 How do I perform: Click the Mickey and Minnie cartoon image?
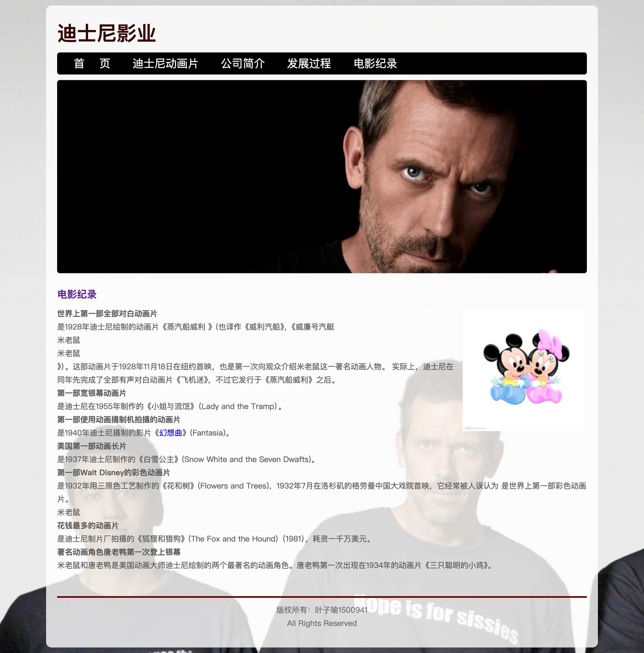pos(523,370)
